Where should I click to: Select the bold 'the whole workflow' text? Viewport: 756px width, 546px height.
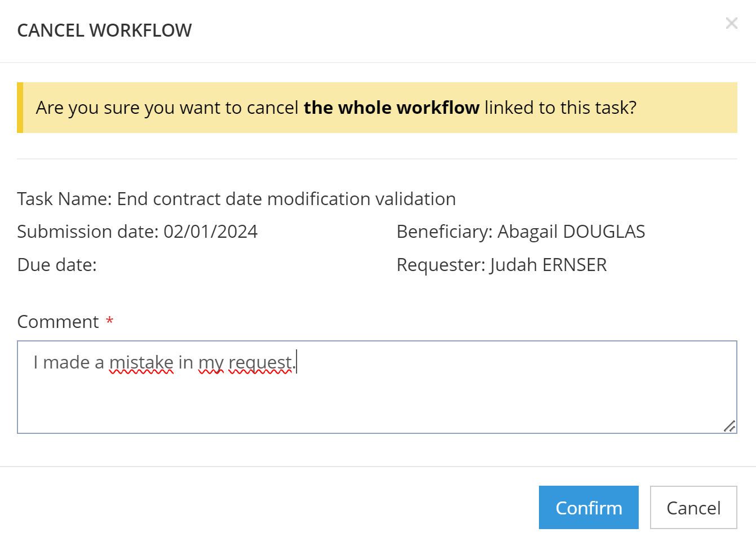391,108
